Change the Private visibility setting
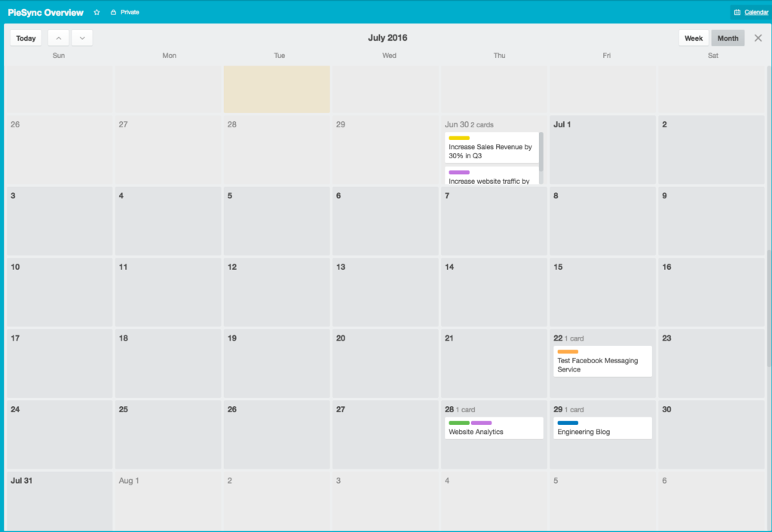The width and height of the screenshot is (772, 532). click(125, 12)
